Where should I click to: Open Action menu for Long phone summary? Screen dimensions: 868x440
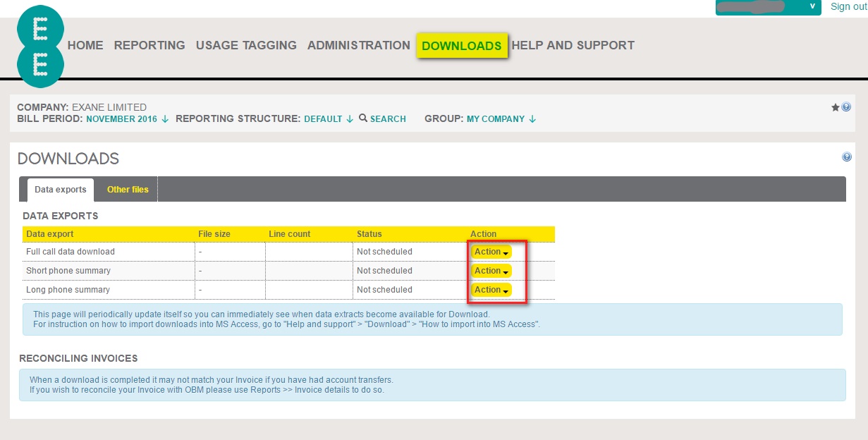pyautogui.click(x=491, y=290)
